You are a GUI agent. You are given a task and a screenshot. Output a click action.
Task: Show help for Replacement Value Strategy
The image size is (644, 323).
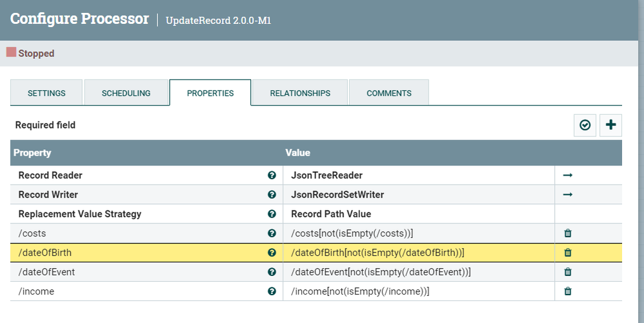click(272, 214)
